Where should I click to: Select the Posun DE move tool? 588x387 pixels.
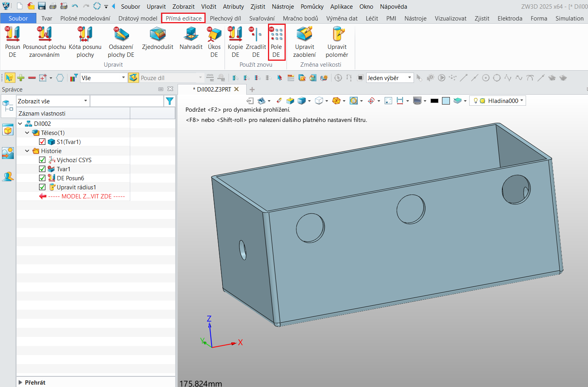coord(13,42)
